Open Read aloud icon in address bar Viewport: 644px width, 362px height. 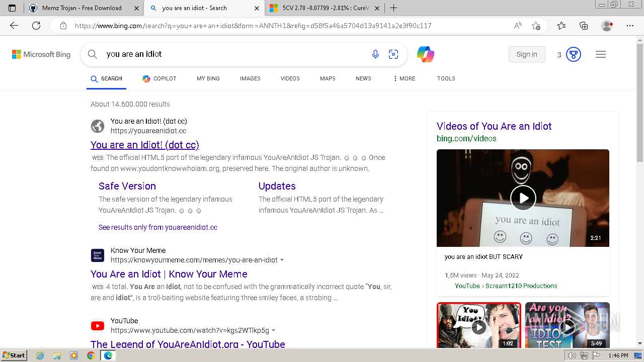tap(518, 26)
